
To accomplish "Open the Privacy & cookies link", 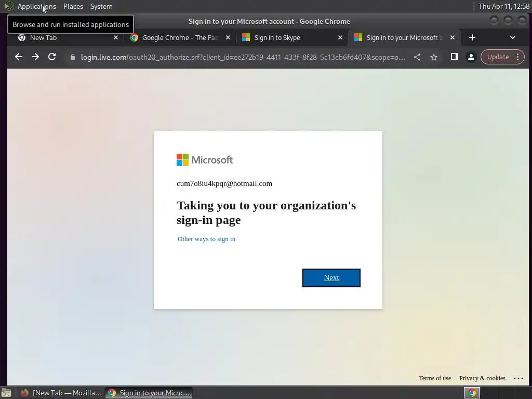I will [x=482, y=378].
